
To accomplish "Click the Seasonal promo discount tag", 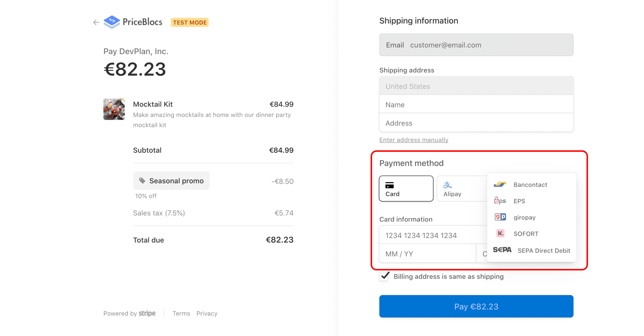I will pyautogui.click(x=171, y=181).
